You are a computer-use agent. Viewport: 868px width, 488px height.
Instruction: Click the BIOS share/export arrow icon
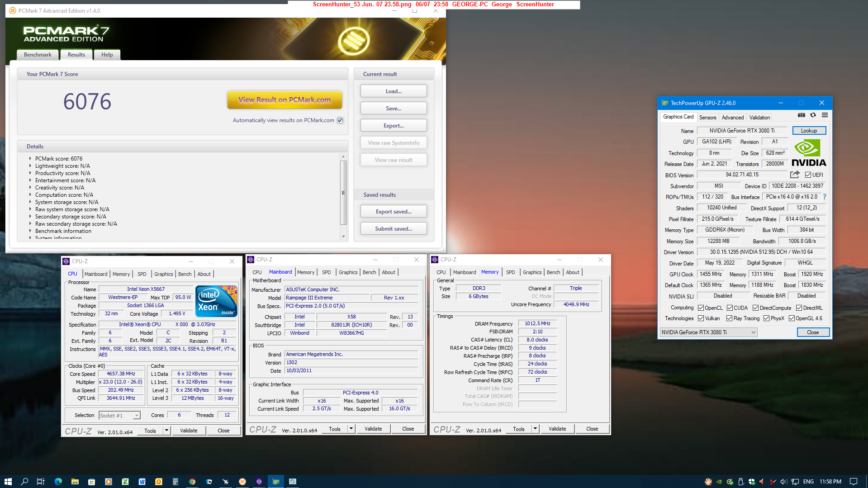795,175
